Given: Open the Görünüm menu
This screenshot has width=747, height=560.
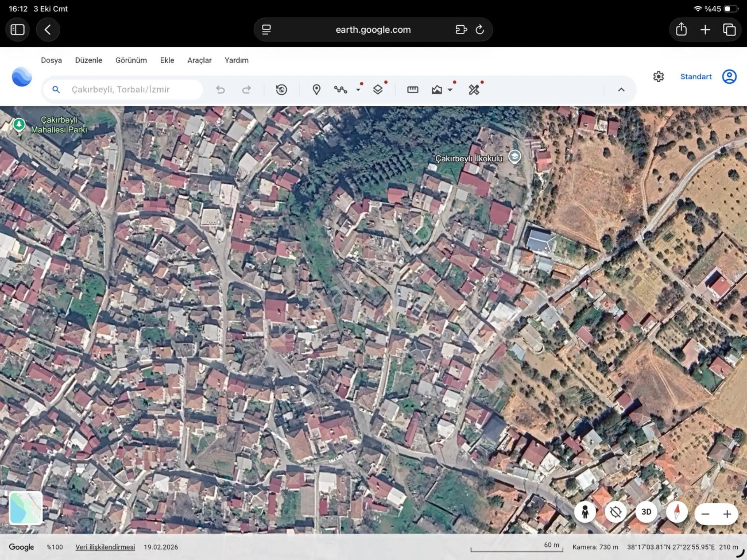Looking at the screenshot, I should (131, 60).
